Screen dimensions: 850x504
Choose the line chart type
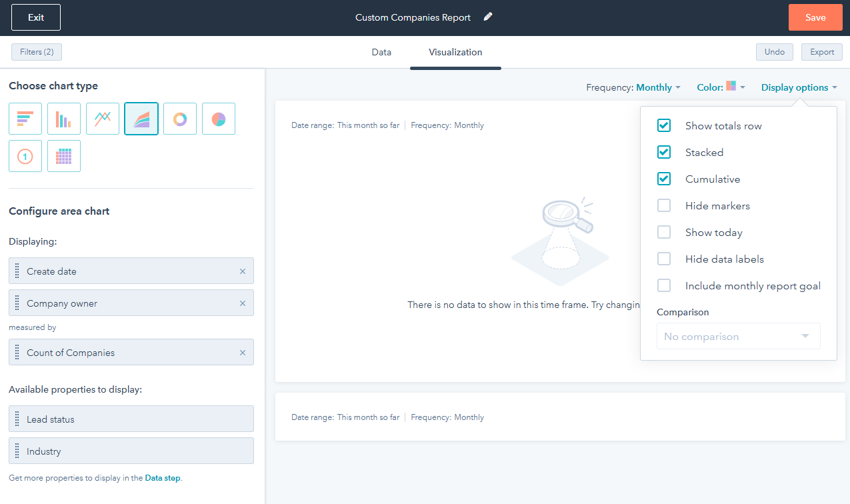pos(102,118)
